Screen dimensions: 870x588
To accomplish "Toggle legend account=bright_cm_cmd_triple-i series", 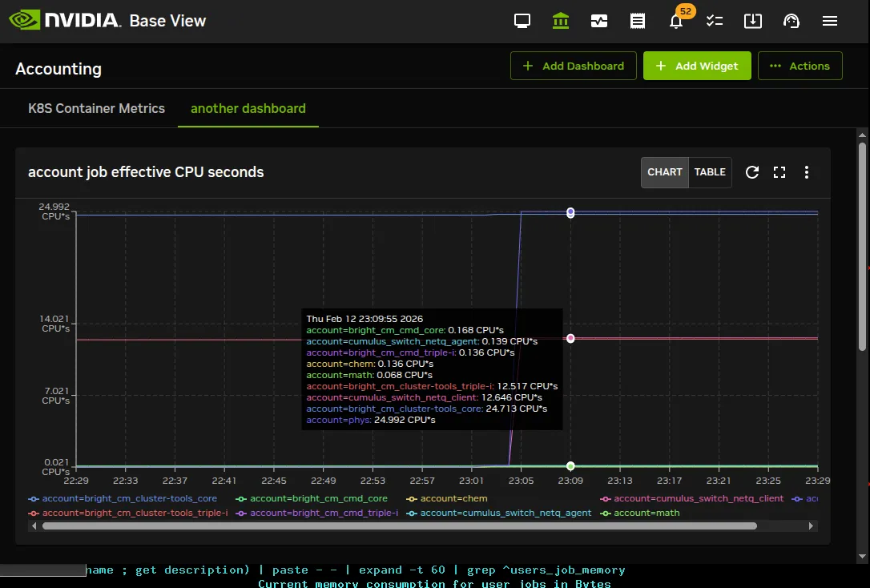I will click(x=316, y=513).
